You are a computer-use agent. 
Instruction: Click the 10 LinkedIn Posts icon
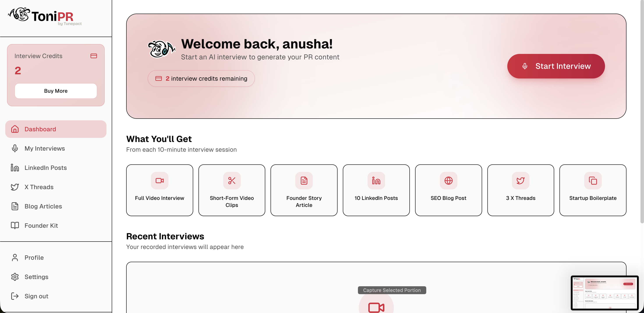tap(376, 180)
